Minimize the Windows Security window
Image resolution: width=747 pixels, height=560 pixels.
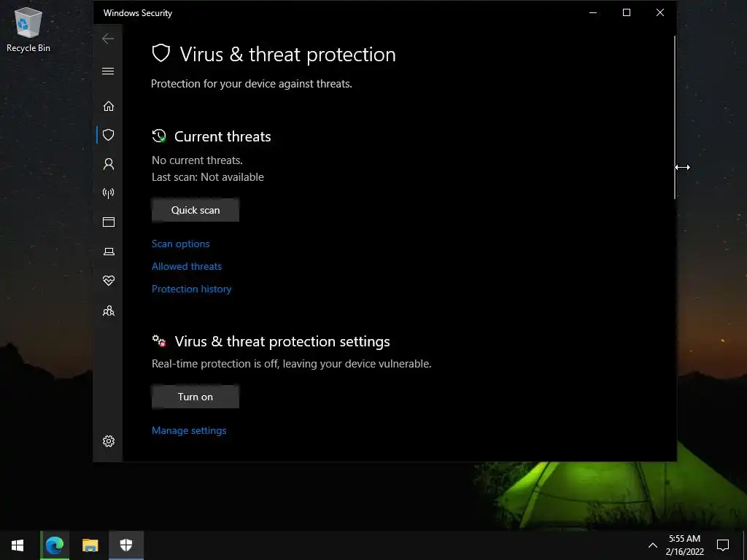pos(593,12)
